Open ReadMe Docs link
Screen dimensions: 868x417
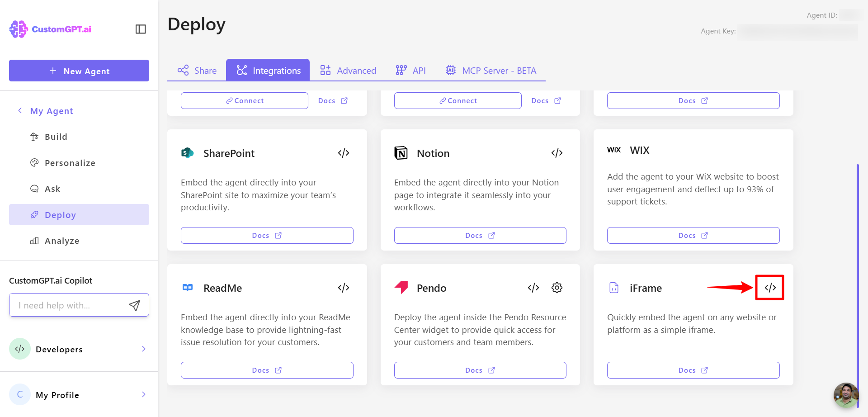point(267,370)
